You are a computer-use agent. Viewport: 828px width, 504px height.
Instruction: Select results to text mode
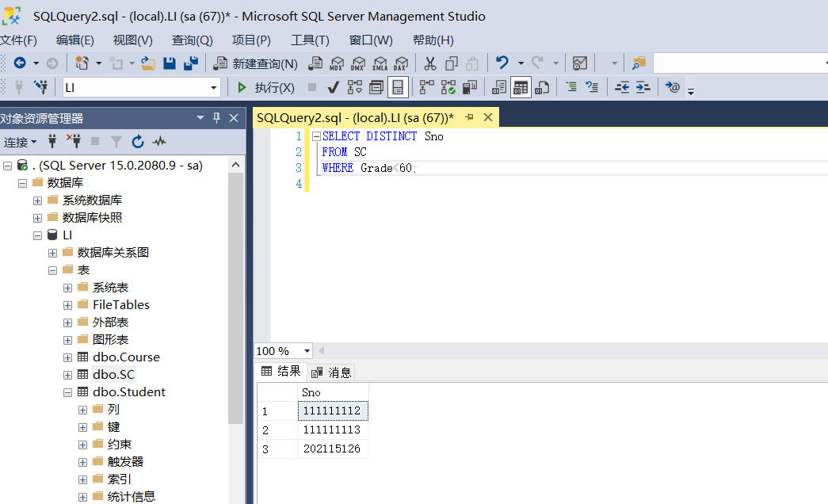tap(499, 87)
